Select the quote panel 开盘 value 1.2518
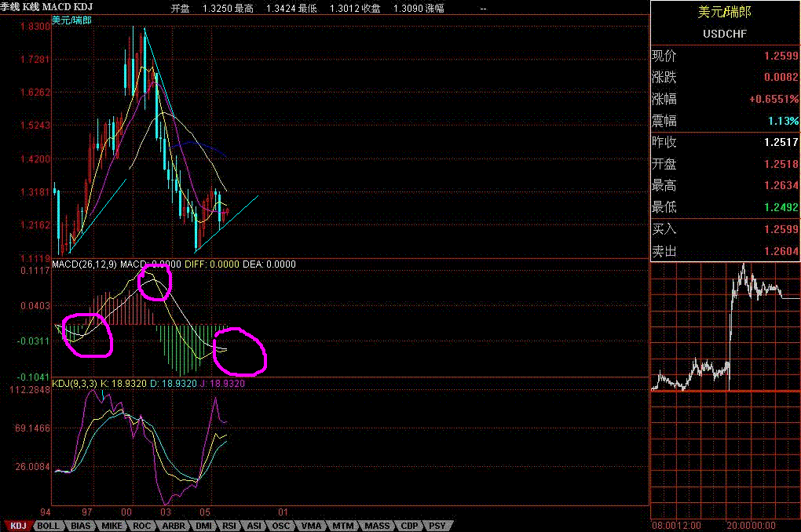This screenshot has width=801, height=532. click(781, 164)
